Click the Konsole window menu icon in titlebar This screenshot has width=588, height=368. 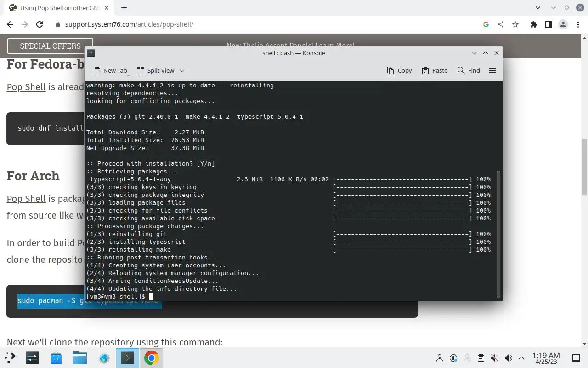(x=91, y=53)
